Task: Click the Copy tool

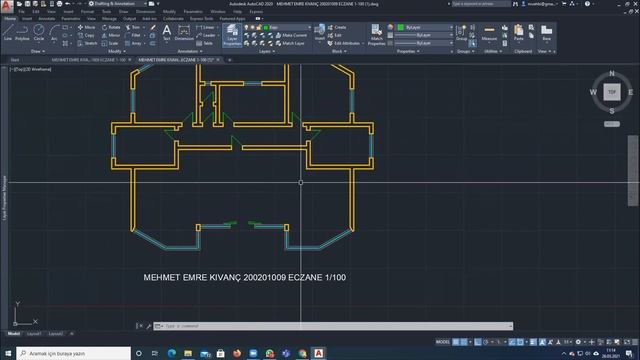Action: click(87, 36)
